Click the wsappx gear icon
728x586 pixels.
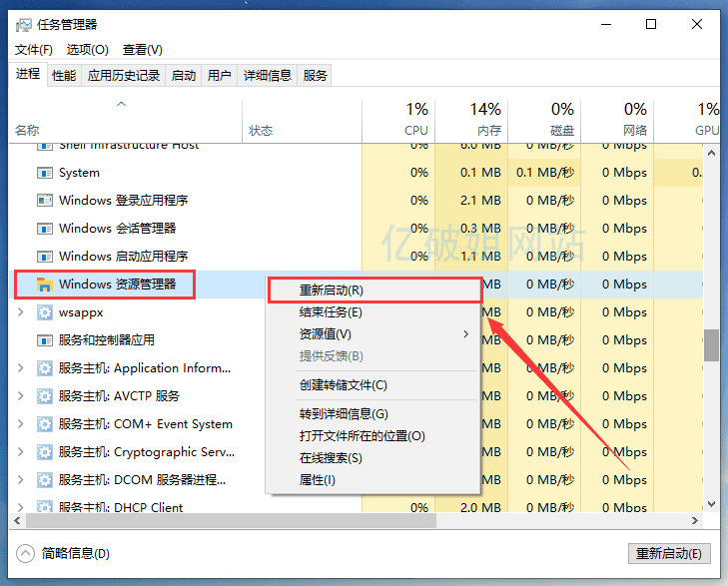[45, 312]
